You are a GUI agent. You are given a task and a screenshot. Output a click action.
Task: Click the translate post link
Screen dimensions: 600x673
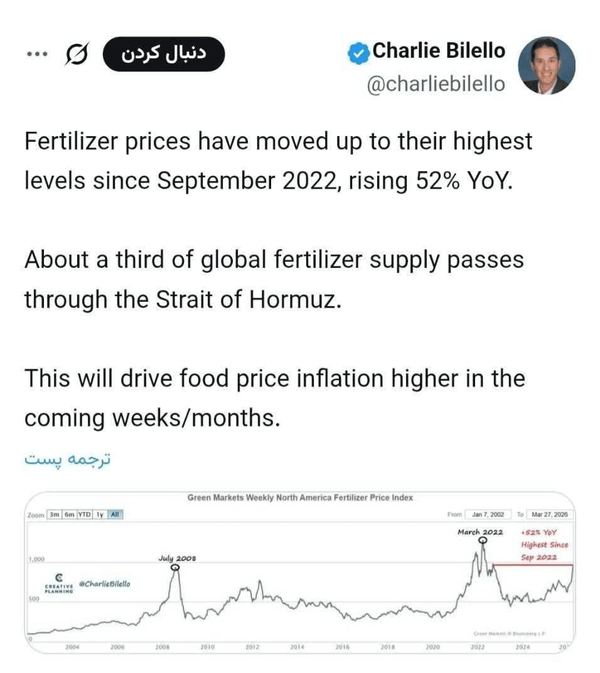coord(61,455)
